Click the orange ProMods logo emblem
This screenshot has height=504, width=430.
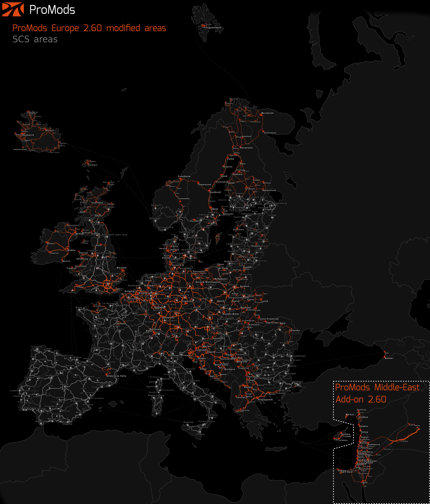pos(13,10)
